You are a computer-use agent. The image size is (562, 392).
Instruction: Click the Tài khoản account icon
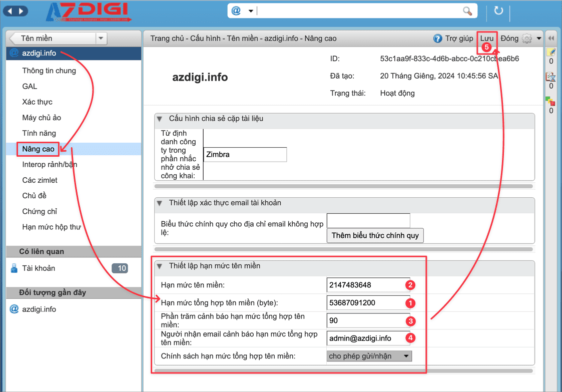(x=14, y=269)
